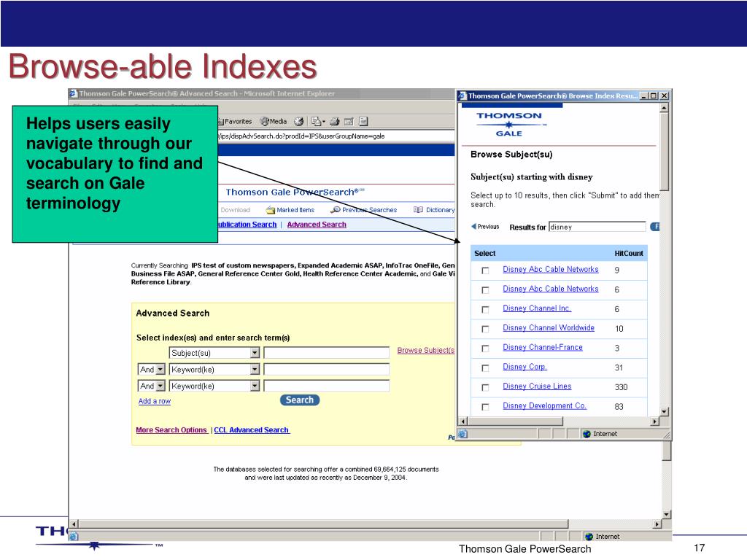Open the Disney Development Co. link

[x=544, y=405]
